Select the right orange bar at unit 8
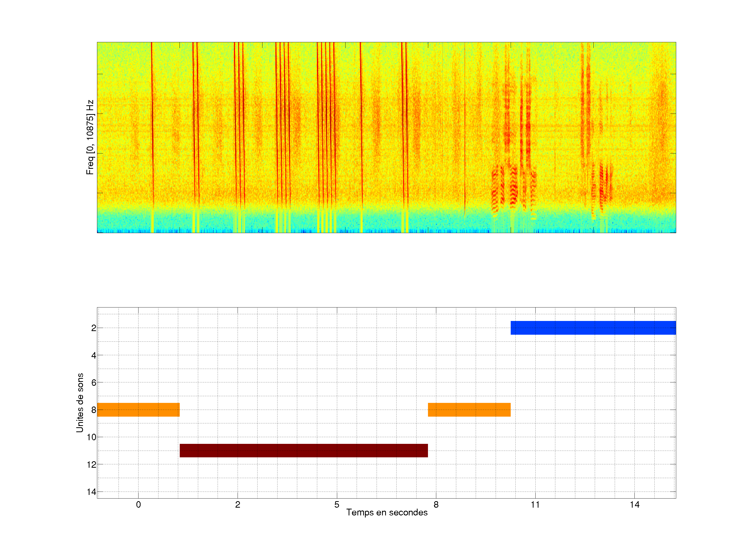Screen dimensions: 747x560 [x=469, y=409]
